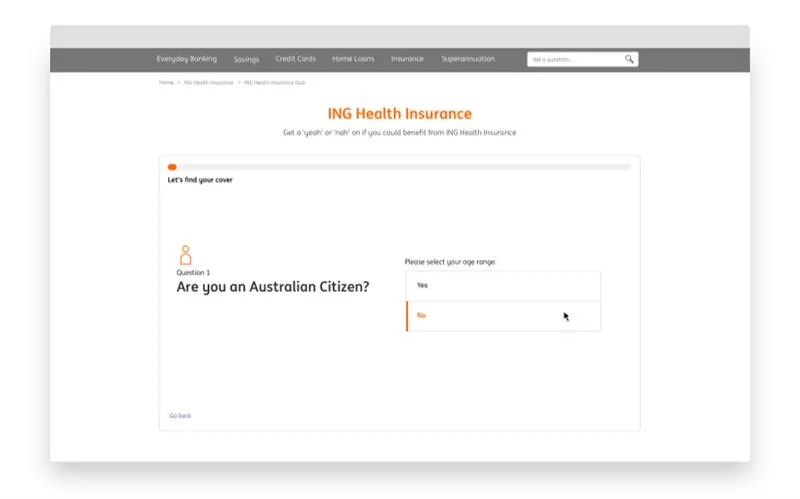The width and height of the screenshot is (800, 499).
Task: Click the Let's find your cover label
Action: coord(200,180)
